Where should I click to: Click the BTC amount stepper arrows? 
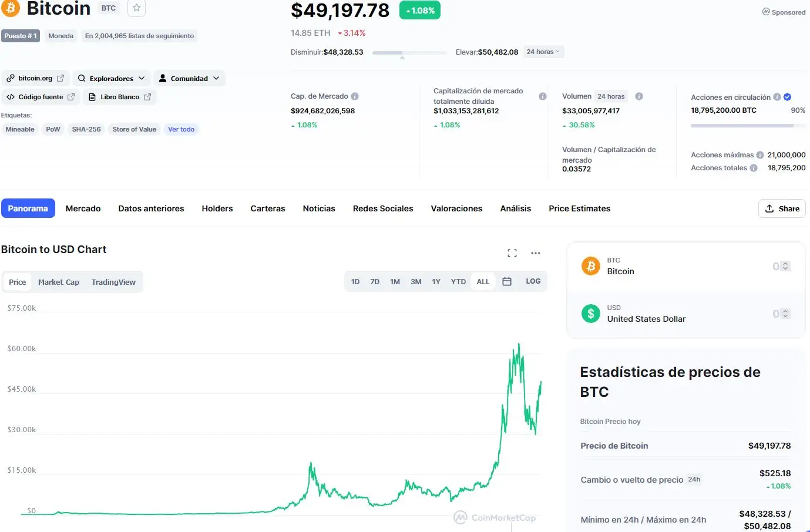[785, 266]
